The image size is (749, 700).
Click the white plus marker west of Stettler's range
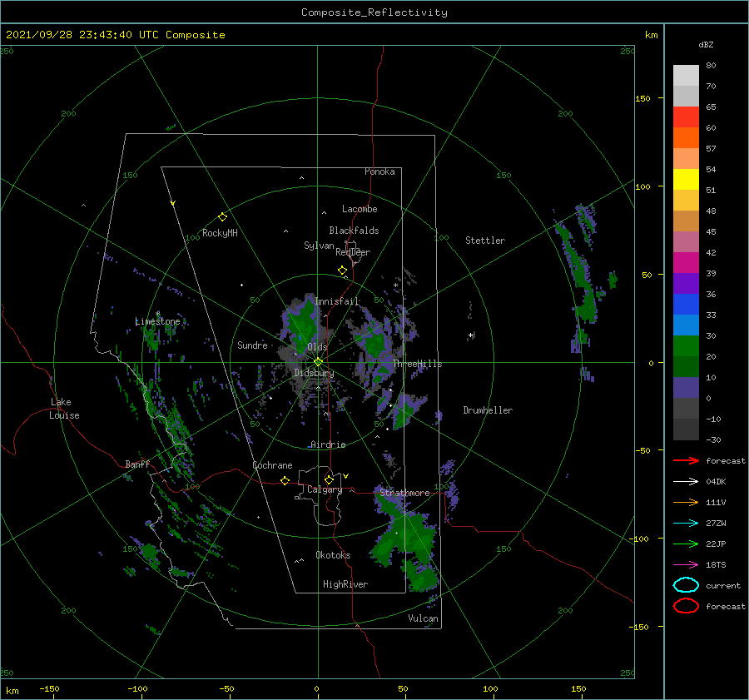471,335
